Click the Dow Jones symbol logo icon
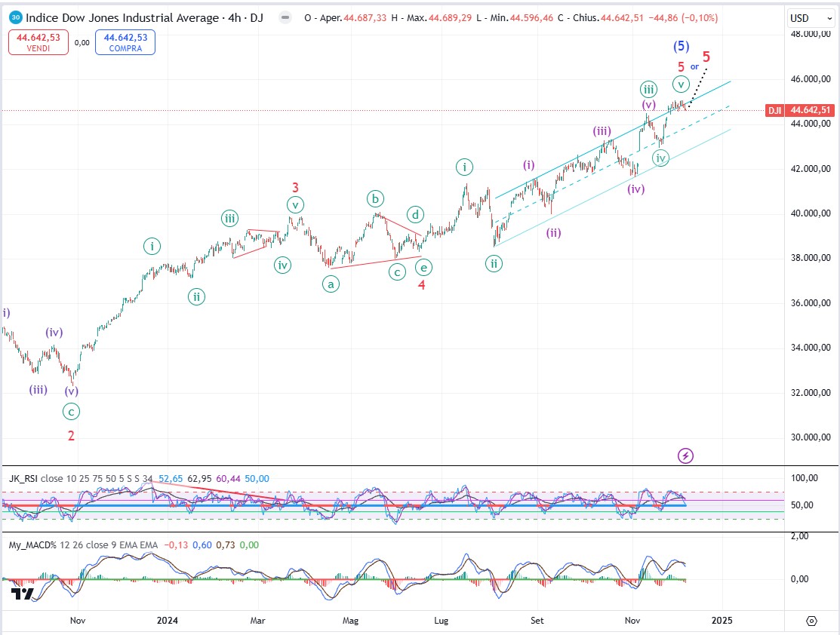840x635 pixels. (16, 17)
